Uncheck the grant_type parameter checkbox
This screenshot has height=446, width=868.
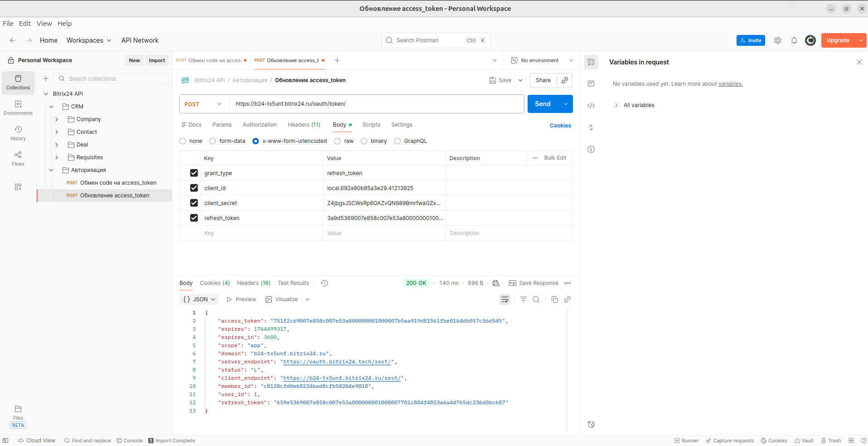(x=194, y=173)
